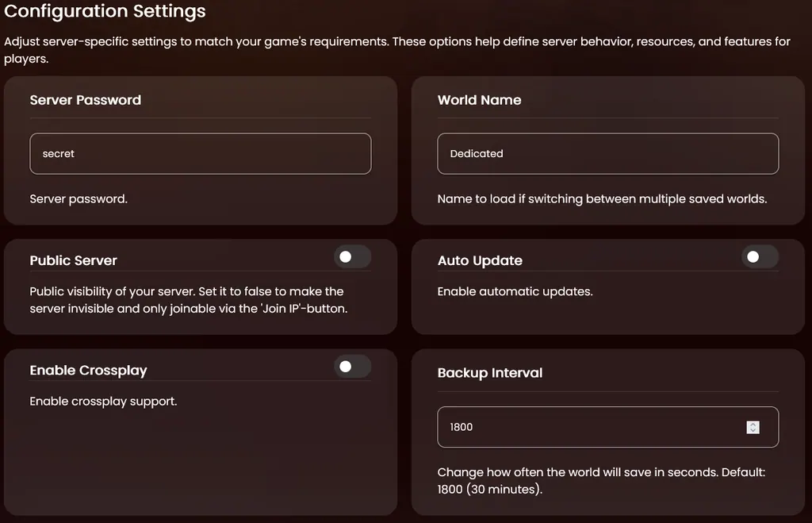Click 'Change how often the world will save' text
812x523 pixels.
601,481
